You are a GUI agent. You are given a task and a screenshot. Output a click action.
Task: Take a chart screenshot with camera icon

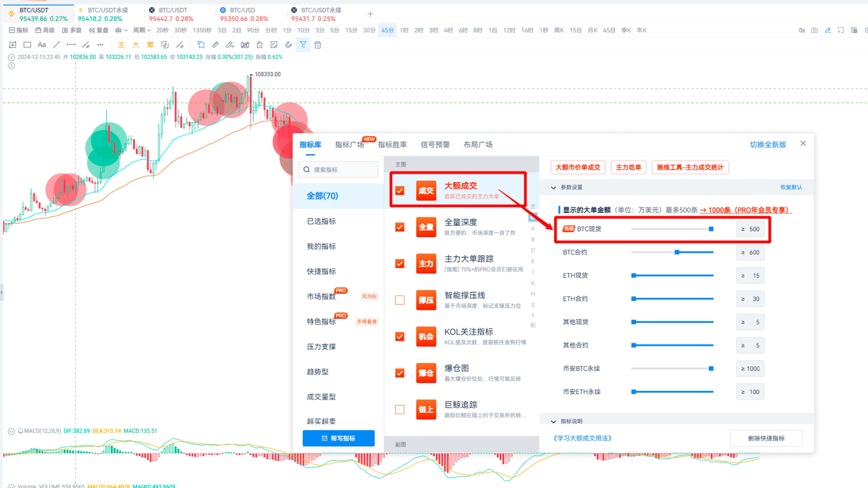click(814, 30)
